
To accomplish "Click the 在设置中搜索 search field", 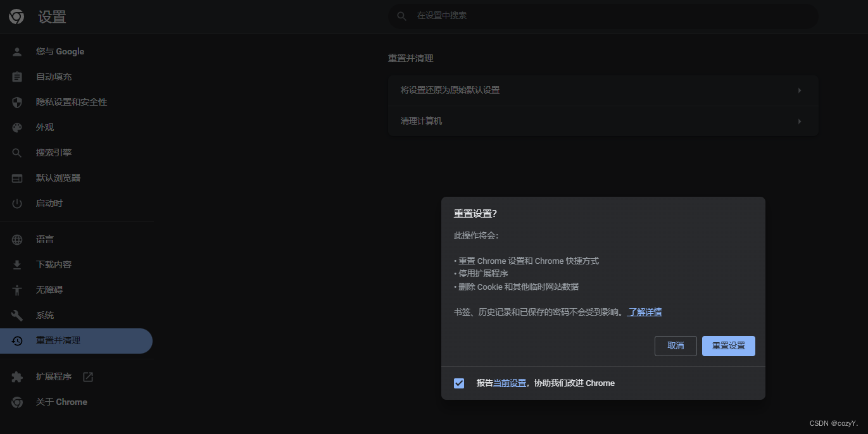I will 603,16.
